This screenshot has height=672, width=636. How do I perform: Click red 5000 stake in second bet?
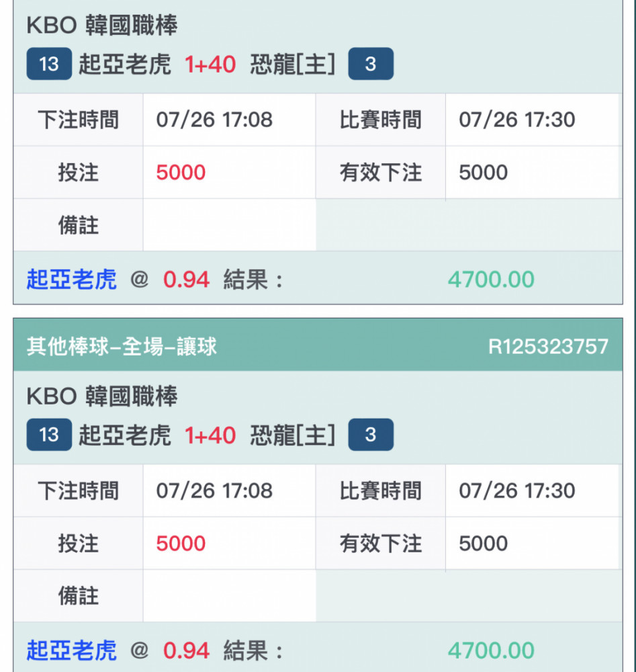tap(181, 543)
